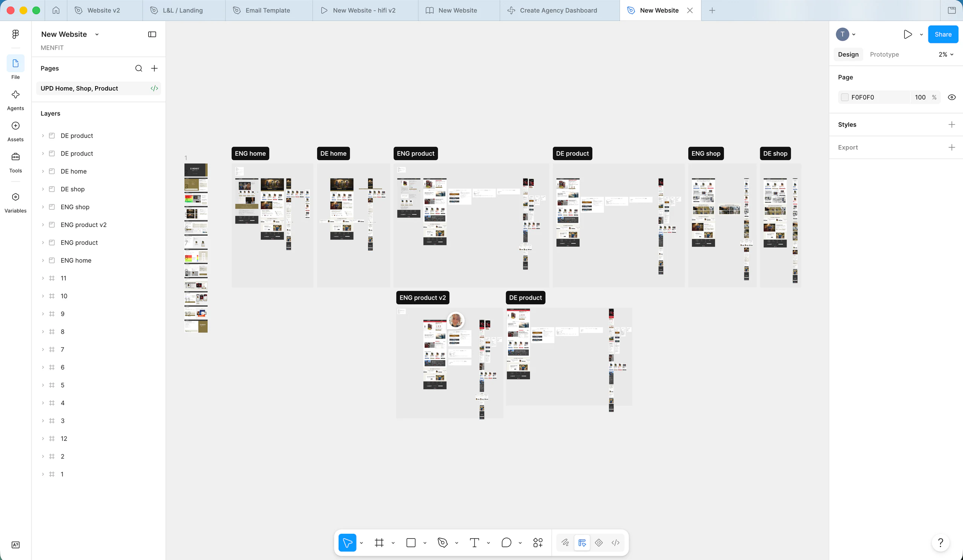
Task: Expand the ENG product v2 layer
Action: tap(43, 225)
